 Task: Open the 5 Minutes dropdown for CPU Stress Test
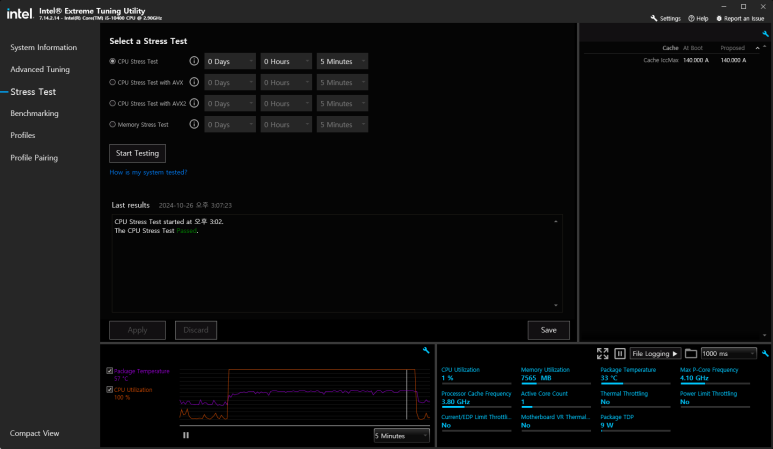tap(343, 61)
